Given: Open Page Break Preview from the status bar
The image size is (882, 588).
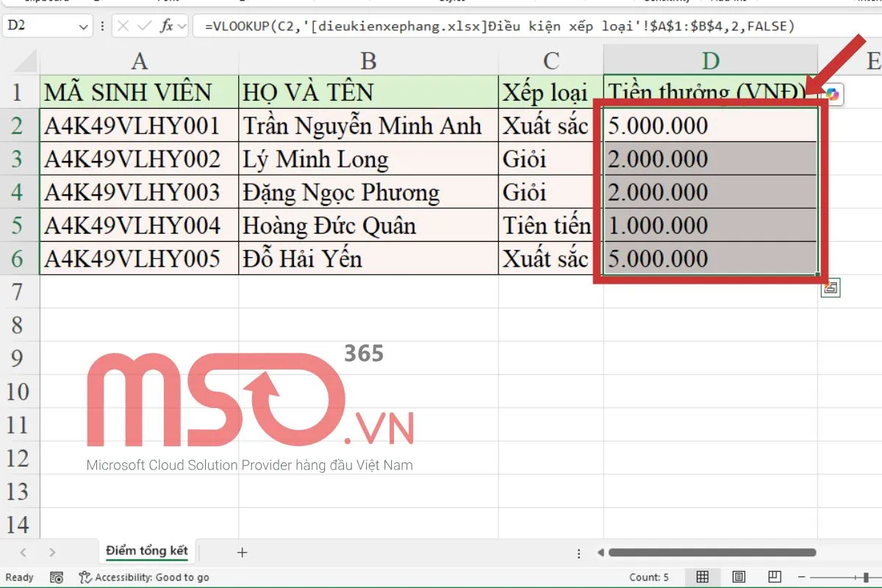Looking at the screenshot, I should click(774, 577).
